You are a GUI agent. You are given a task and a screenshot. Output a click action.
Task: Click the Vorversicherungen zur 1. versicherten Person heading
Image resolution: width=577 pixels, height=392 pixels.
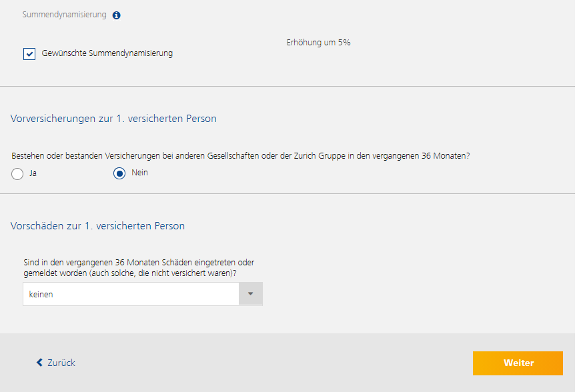(x=113, y=119)
